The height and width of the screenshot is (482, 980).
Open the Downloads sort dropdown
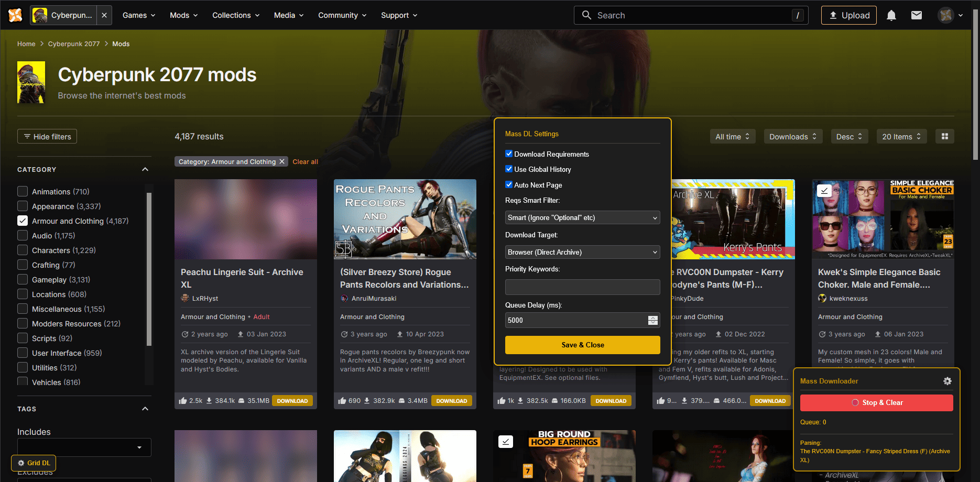point(793,136)
